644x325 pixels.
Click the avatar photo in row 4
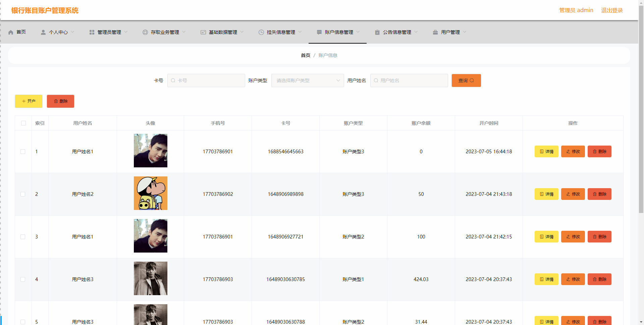(x=151, y=278)
